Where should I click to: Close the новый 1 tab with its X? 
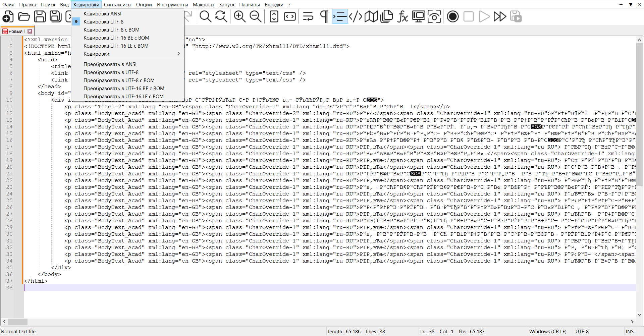pos(30,31)
